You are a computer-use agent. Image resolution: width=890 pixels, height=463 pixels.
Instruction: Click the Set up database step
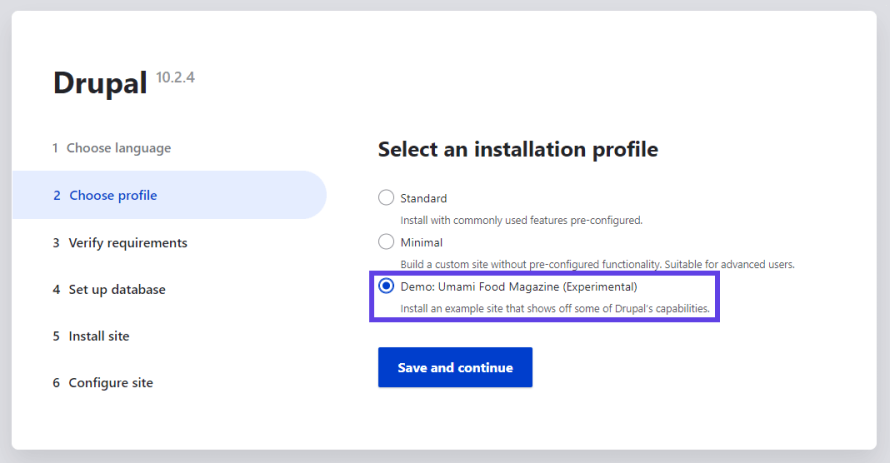109,289
